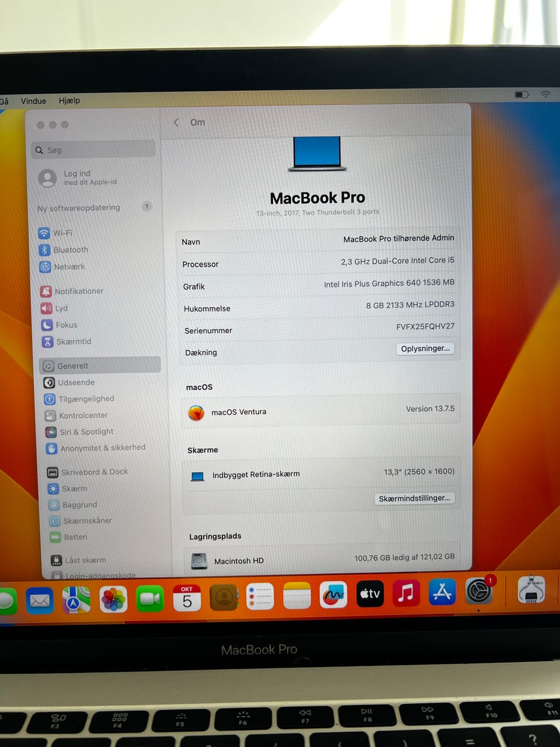Focus the Søg search field
The width and height of the screenshot is (560, 747).
tap(93, 150)
